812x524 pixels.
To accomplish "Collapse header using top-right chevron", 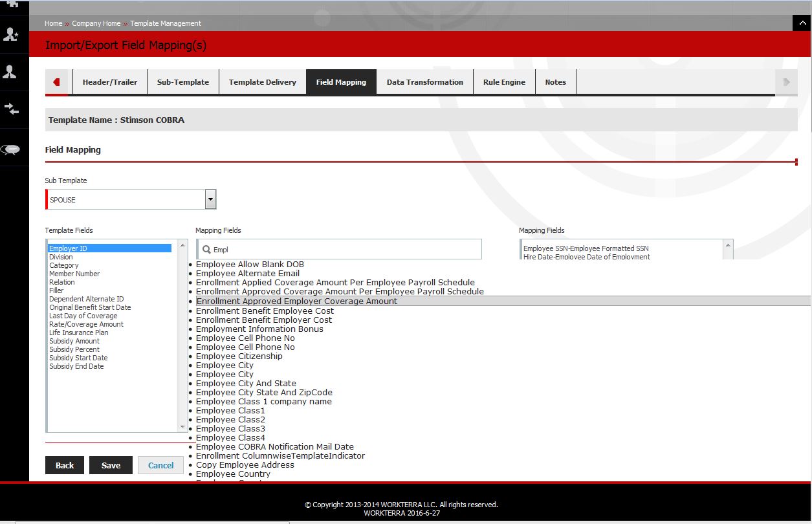I will 801,23.
